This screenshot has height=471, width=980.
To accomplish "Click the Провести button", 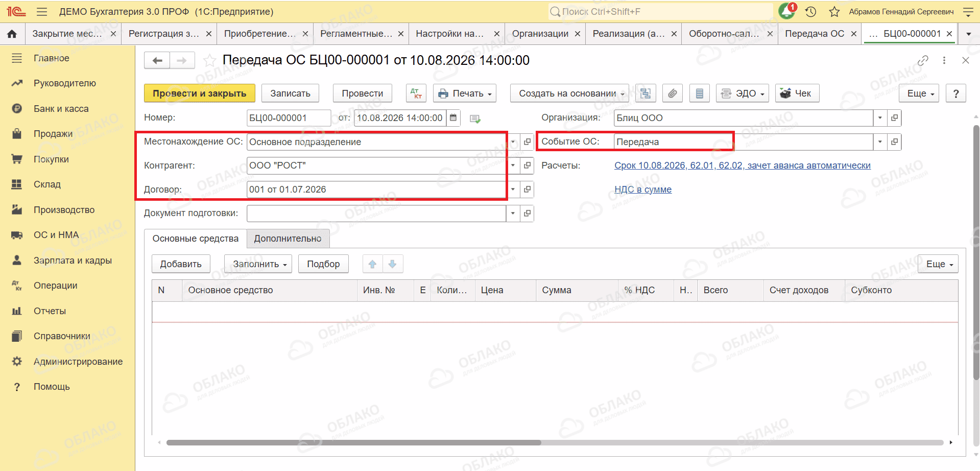I will (x=362, y=93).
